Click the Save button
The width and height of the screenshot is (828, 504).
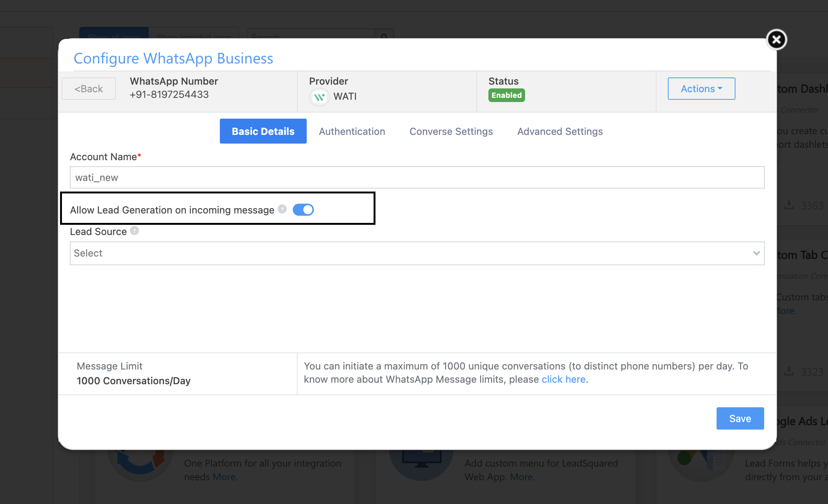pyautogui.click(x=740, y=418)
